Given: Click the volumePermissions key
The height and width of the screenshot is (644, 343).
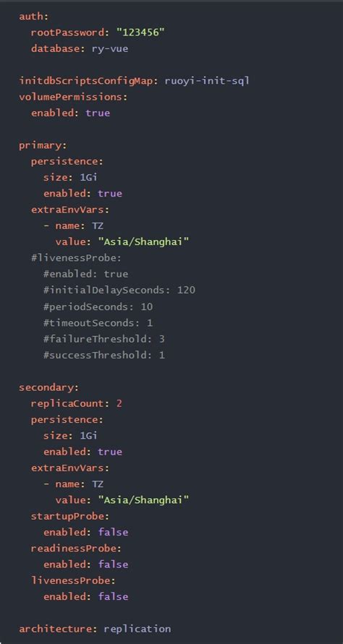Looking at the screenshot, I should [73, 97].
